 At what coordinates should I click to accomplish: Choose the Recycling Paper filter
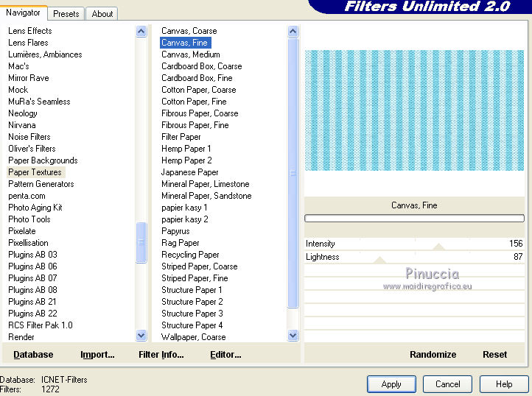190,255
